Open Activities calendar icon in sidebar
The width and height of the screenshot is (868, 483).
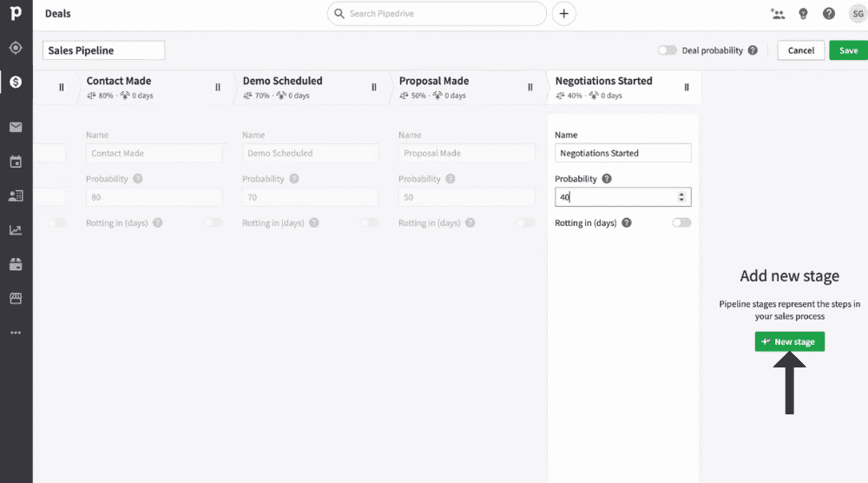16,162
